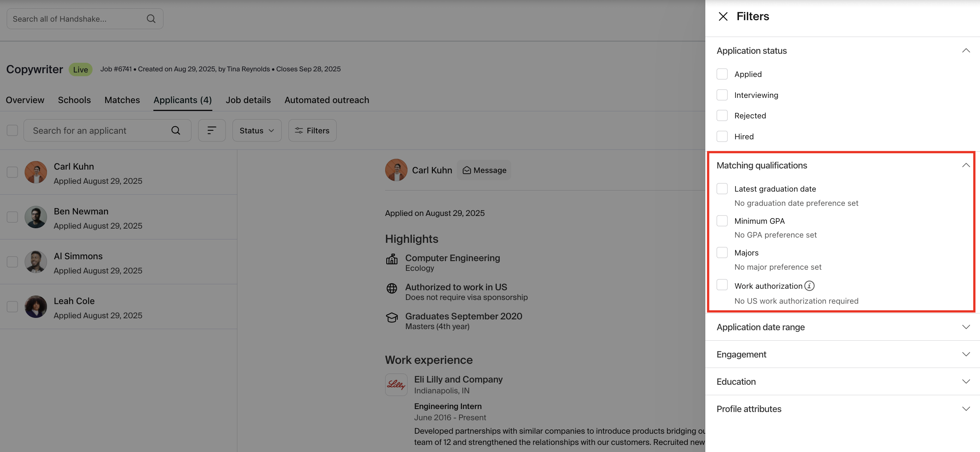This screenshot has width=980, height=452.
Task: Select the checkbox next to Ben Newman
Action: pos(12,217)
